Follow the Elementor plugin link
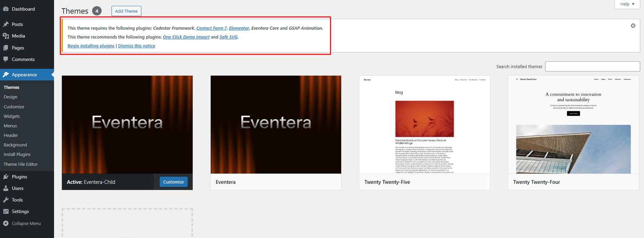 tap(239, 28)
